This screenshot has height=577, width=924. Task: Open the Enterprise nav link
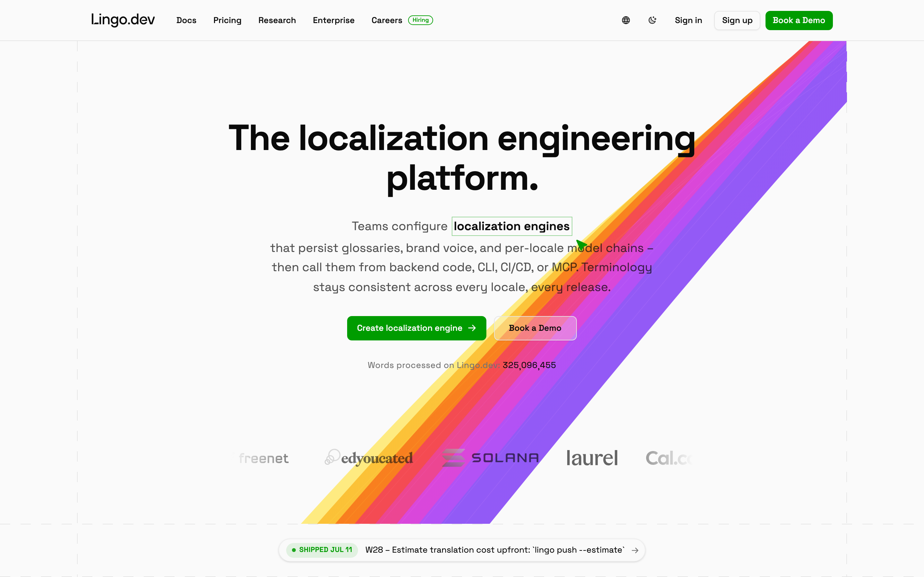(333, 20)
